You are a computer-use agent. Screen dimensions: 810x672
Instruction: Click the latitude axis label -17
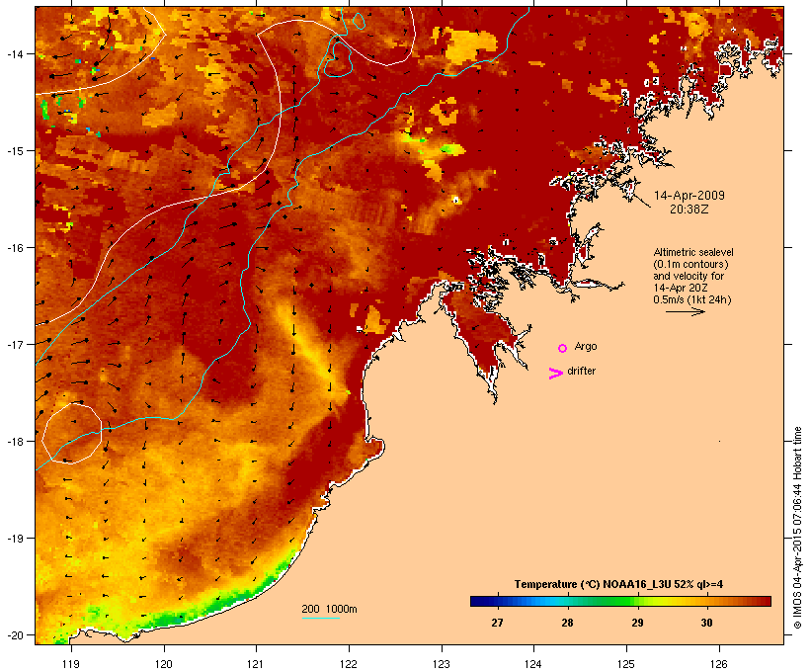15,344
